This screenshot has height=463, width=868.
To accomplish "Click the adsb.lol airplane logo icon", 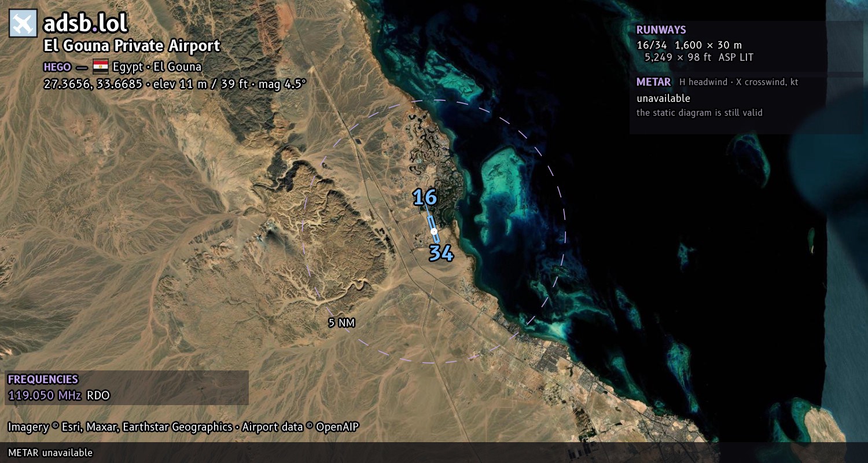I will [23, 24].
